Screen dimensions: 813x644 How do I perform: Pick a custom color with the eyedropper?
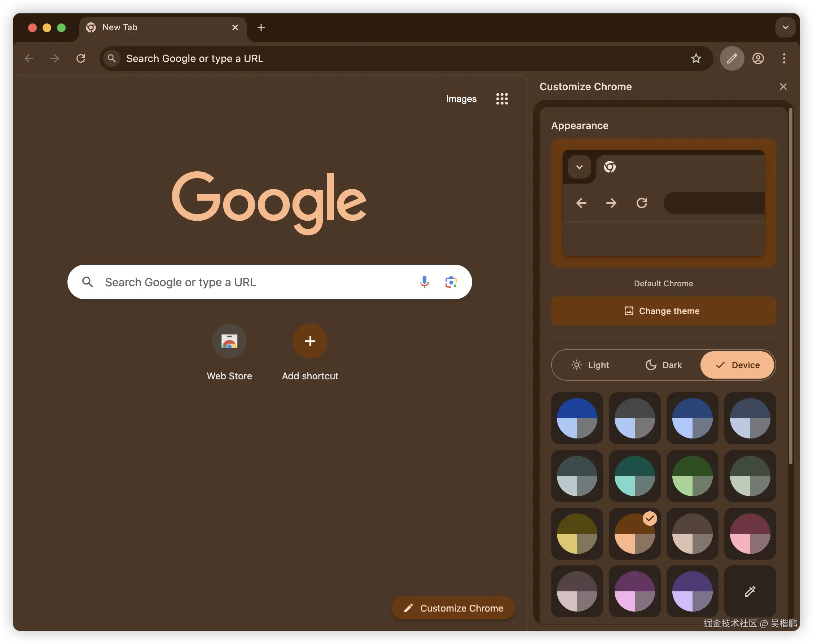(750, 591)
